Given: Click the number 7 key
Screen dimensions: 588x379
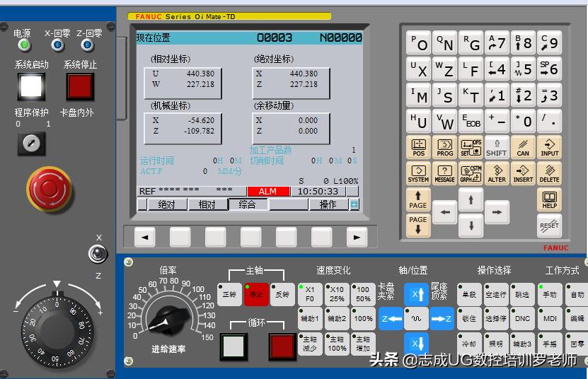Looking at the screenshot, I should pyautogui.click(x=497, y=42).
